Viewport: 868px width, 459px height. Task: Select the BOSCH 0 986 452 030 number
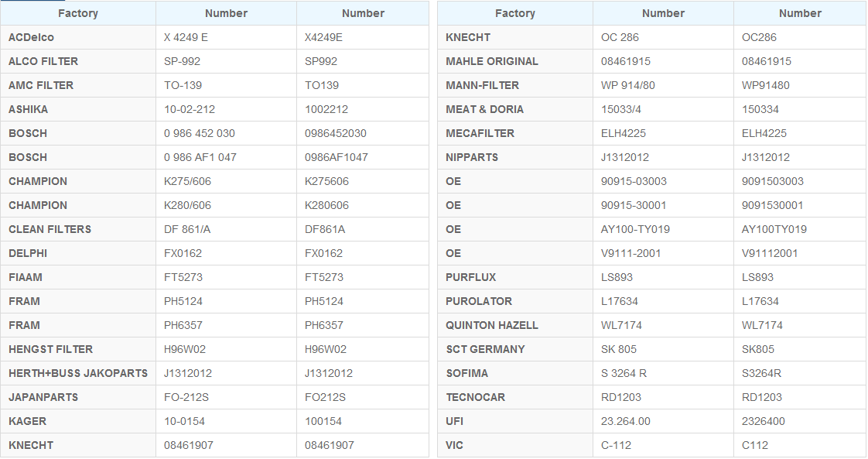click(200, 133)
